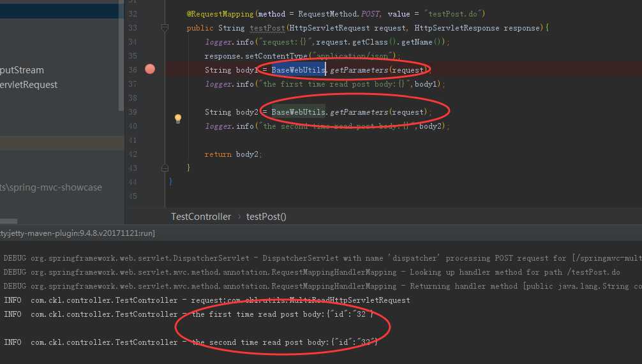Click the fold end marker at line 43
The width and height of the screenshot is (642, 364).
(165, 168)
